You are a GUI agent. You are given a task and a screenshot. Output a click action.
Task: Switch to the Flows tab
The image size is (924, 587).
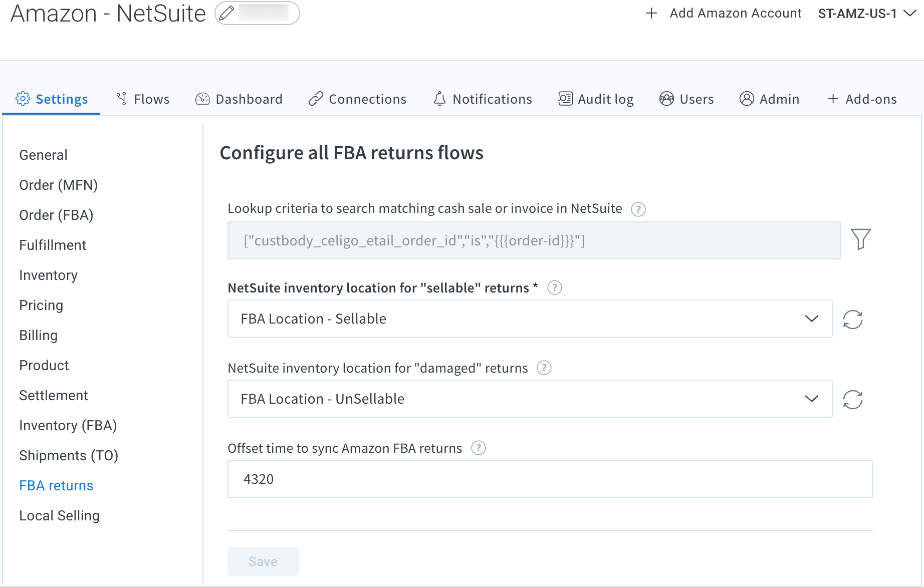(143, 99)
